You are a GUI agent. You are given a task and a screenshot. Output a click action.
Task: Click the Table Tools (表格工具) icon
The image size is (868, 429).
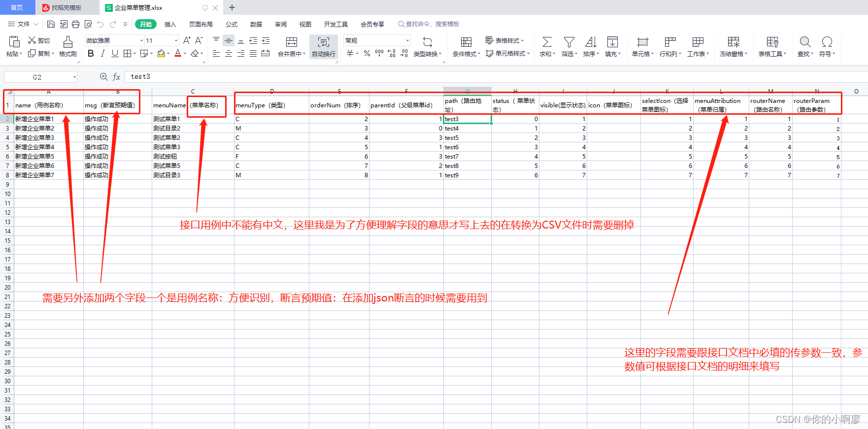click(772, 42)
